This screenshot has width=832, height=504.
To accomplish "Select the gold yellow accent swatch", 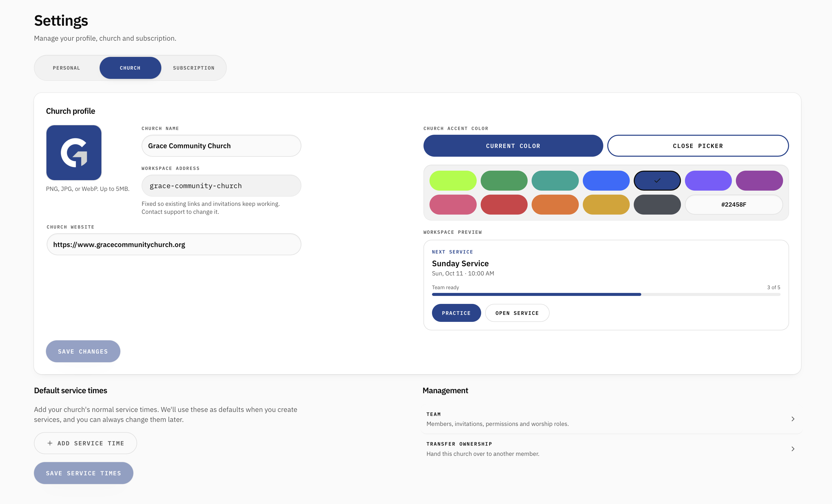I will coord(606,204).
